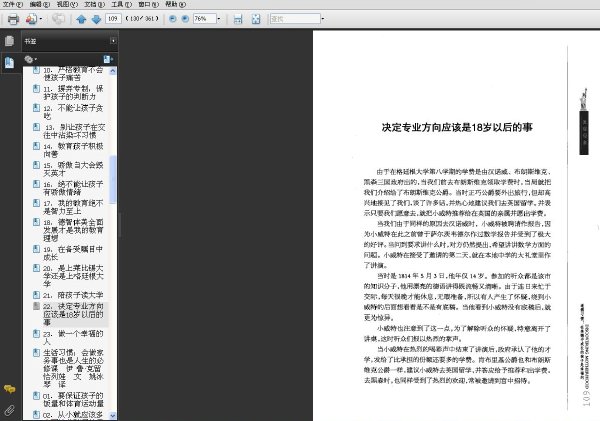Go to the previous page with the up arrow
The height and width of the screenshot is (421, 600).
click(x=81, y=19)
